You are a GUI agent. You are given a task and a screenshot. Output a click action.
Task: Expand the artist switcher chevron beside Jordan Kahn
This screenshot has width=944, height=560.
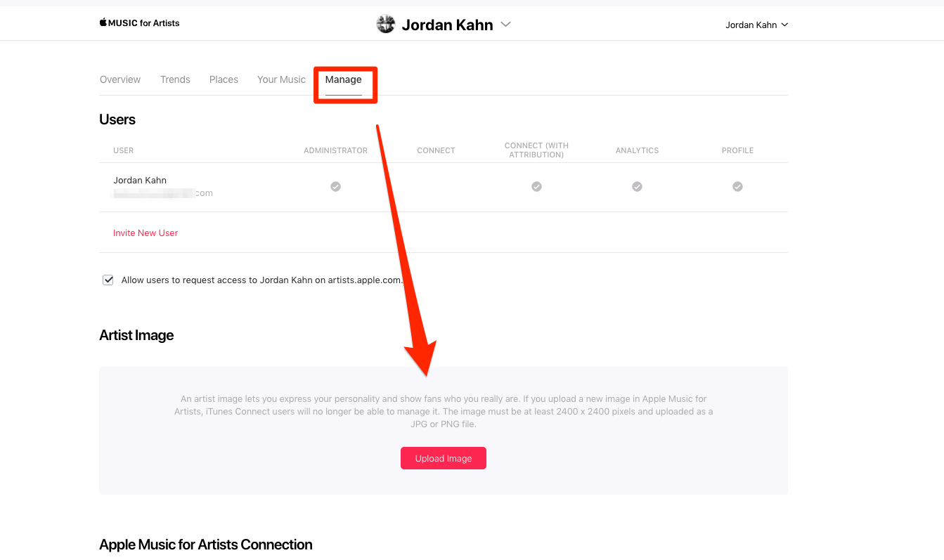[505, 25]
